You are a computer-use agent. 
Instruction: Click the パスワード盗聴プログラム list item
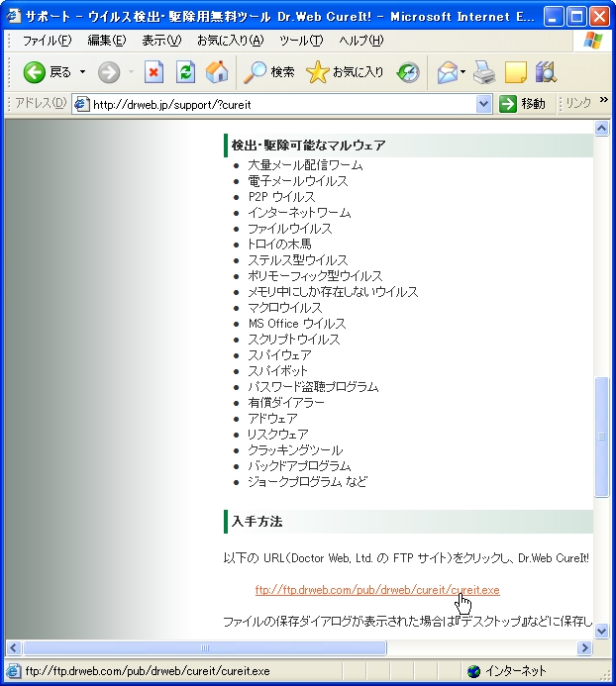pyautogui.click(x=314, y=387)
